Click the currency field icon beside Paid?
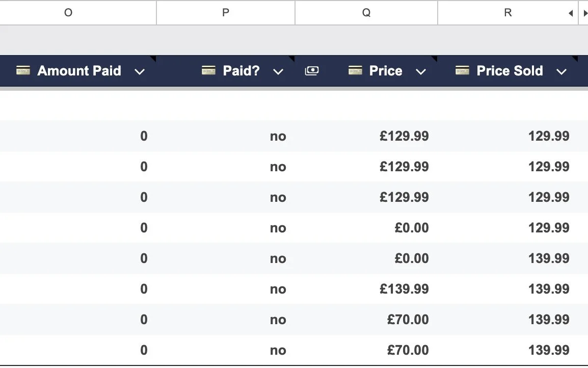Image resolution: width=588 pixels, height=368 pixels. (208, 71)
